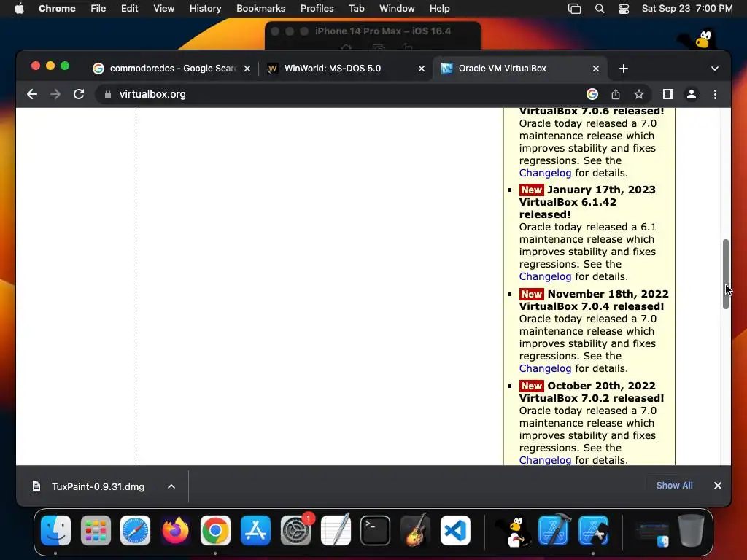Close the commodoredos Google Search tab

click(247, 69)
